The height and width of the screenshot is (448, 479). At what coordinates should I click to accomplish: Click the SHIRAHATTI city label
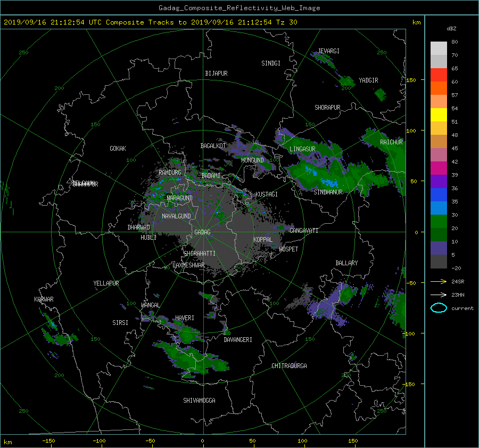pos(200,254)
